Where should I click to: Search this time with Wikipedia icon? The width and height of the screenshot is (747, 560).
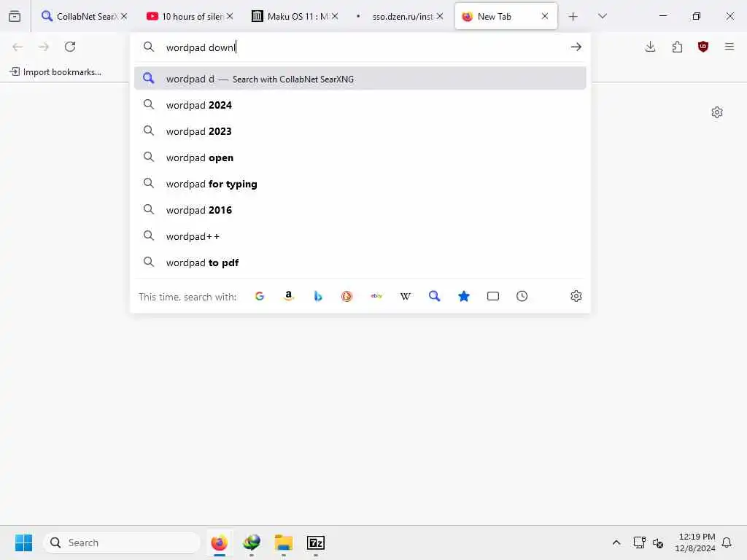(406, 296)
